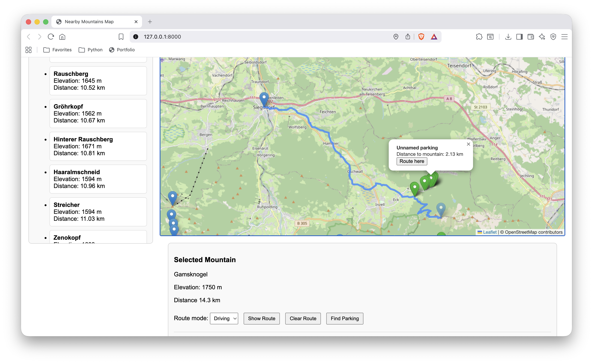
Task: Click the leftmost green parking marker
Action: (x=415, y=189)
